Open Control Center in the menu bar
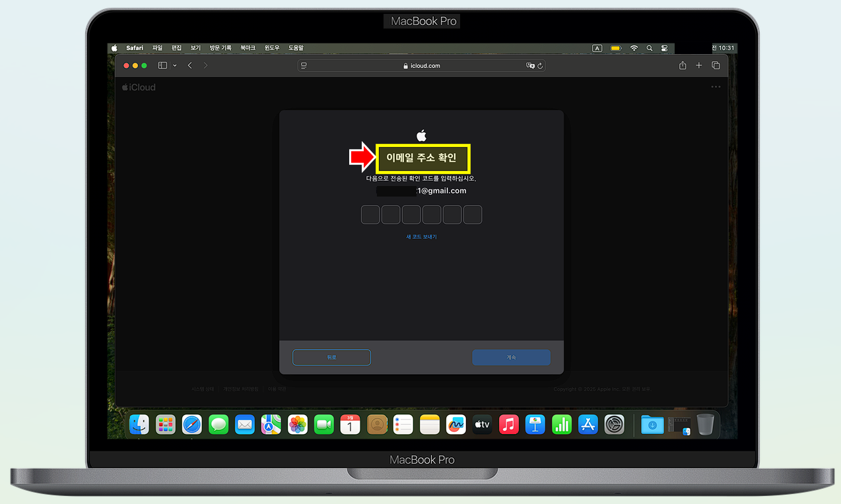This screenshot has width=841, height=504. click(x=664, y=48)
